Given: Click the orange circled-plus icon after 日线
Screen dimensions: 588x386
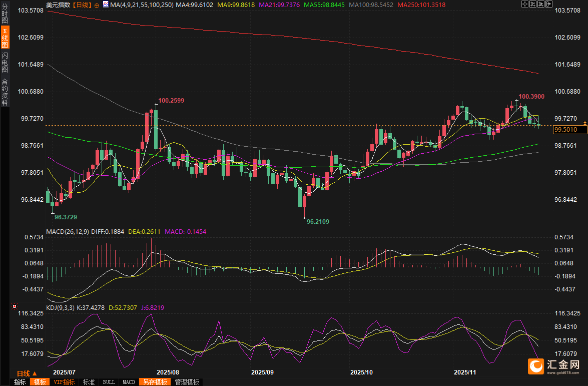Looking at the screenshot, I should coord(97,5).
